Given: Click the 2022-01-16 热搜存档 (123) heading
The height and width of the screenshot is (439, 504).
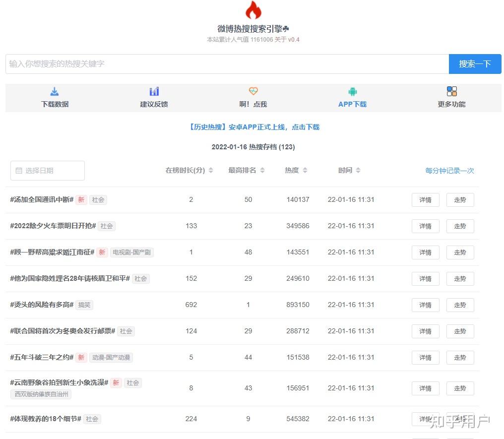Looking at the screenshot, I should (x=253, y=147).
